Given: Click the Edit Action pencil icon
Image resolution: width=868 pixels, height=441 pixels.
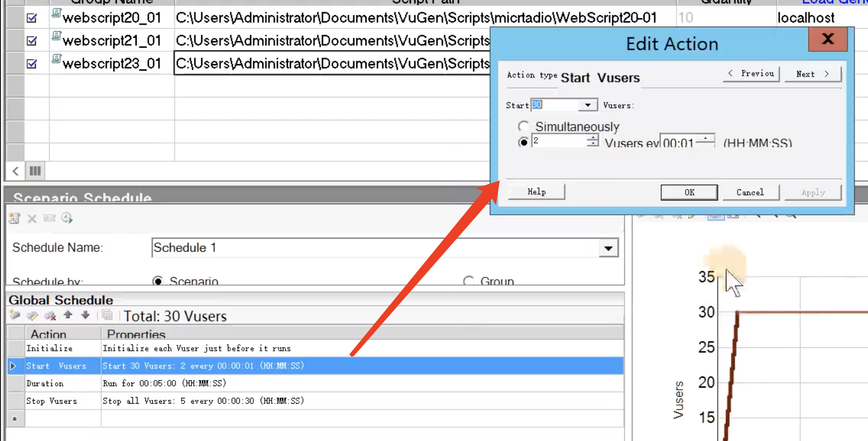Looking at the screenshot, I should click(x=32, y=315).
